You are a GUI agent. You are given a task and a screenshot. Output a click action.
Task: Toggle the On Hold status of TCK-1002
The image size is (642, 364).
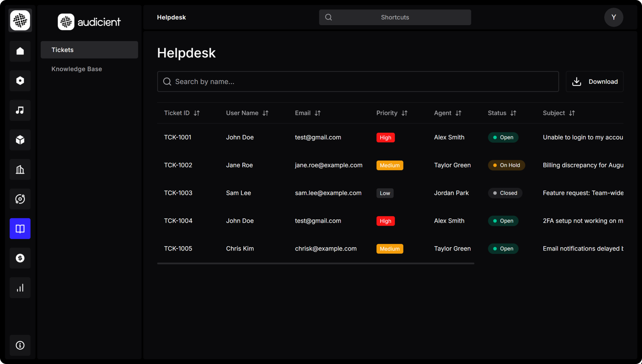(506, 165)
